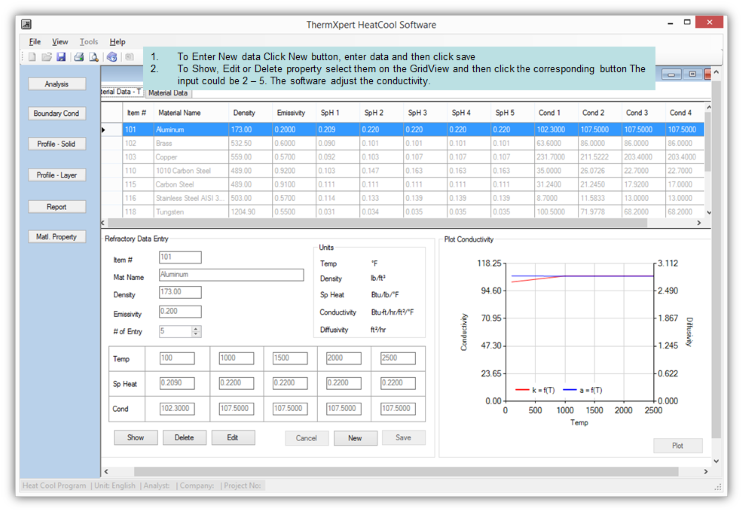
Task: Restore the inner Material Data child window
Action: [692, 74]
